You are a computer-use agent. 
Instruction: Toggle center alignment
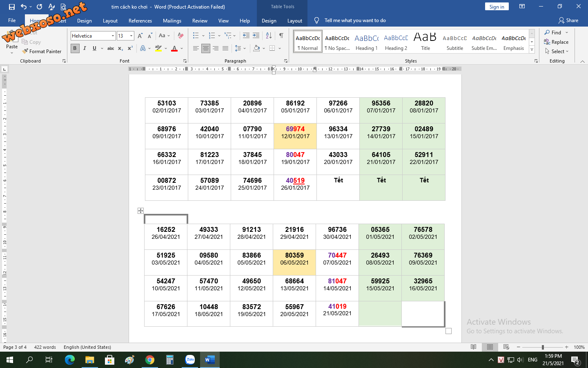[205, 48]
